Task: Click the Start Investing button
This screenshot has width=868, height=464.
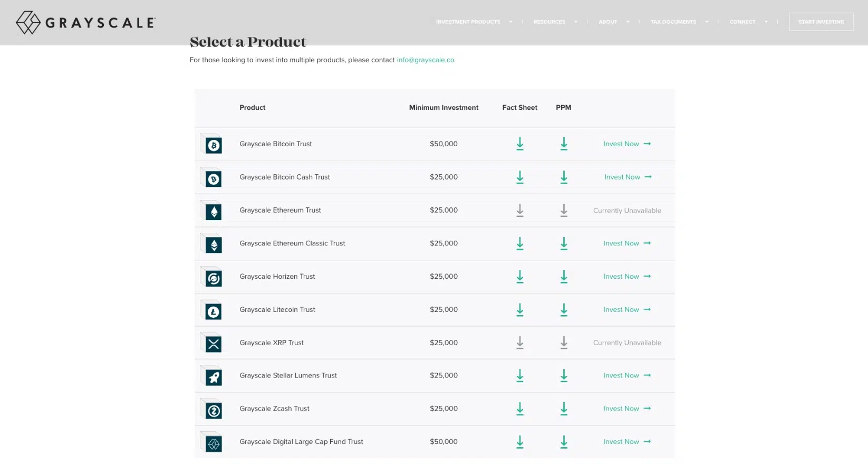Action: click(821, 22)
